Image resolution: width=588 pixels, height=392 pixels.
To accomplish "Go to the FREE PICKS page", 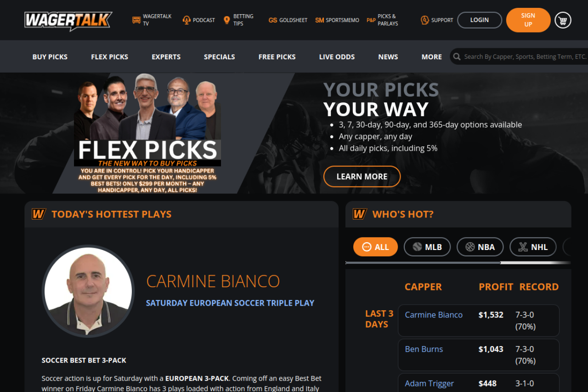I will pos(277,57).
